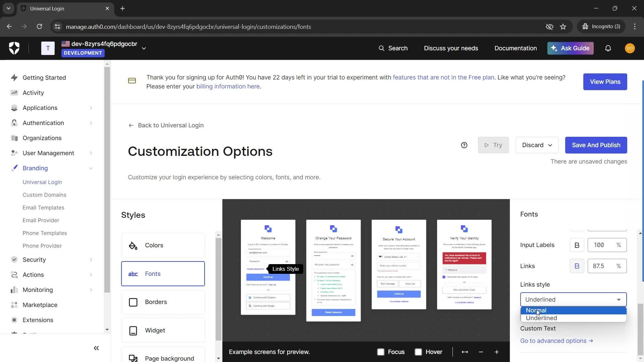Viewport: 644px width, 362px height.
Task: Click the Activity chart icon
Action: pos(14,93)
